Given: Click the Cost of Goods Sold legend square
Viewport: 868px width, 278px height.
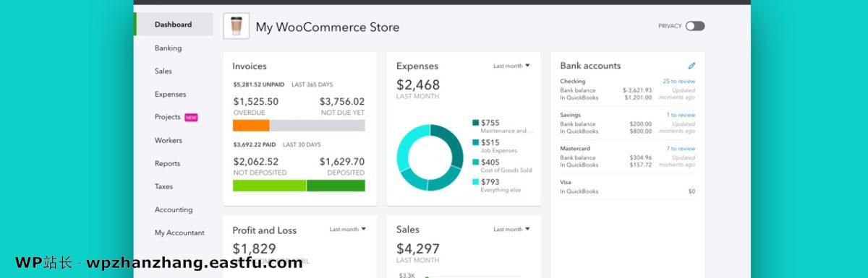Looking at the screenshot, I should point(475,162).
